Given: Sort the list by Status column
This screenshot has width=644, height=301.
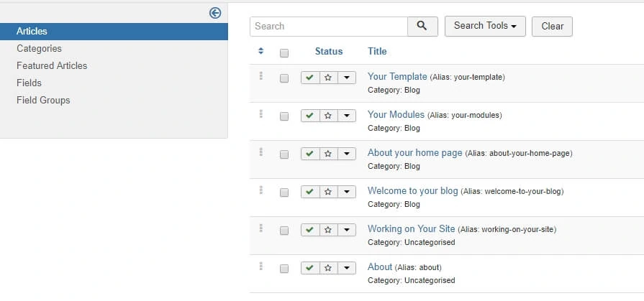Looking at the screenshot, I should pyautogui.click(x=329, y=51).
